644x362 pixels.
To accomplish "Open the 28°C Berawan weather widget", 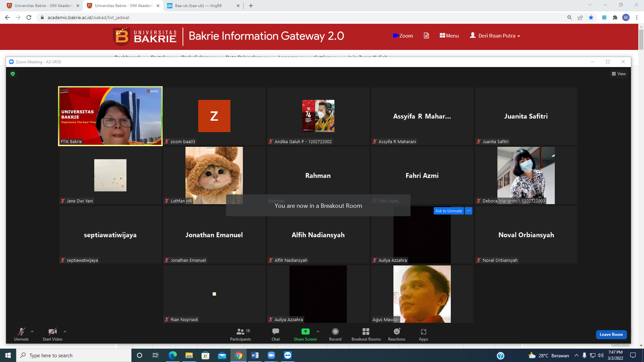I will (x=549, y=355).
